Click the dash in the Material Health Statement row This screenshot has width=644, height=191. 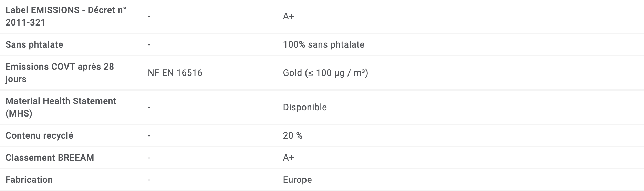point(149,108)
